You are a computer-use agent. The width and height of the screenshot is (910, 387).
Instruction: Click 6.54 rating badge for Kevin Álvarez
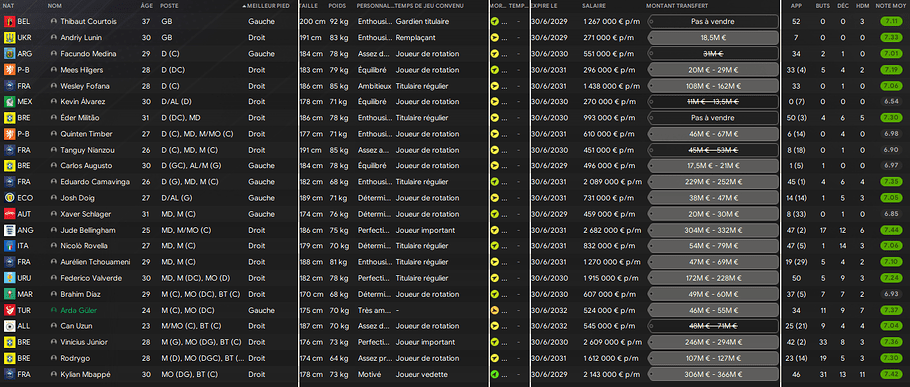tap(891, 102)
